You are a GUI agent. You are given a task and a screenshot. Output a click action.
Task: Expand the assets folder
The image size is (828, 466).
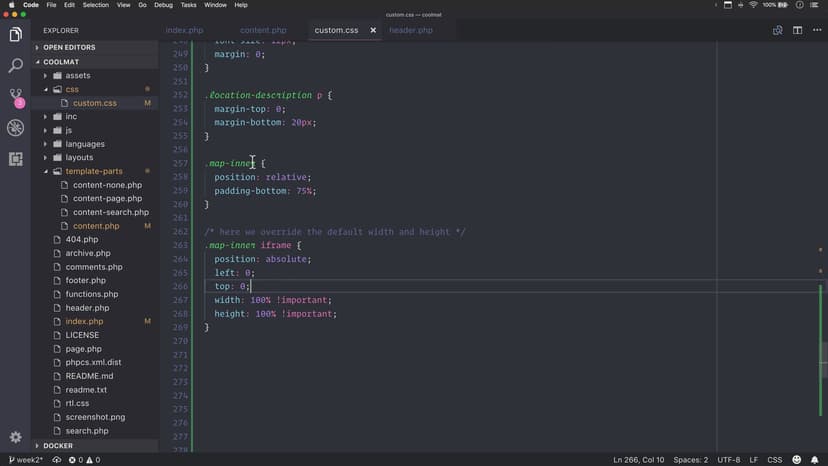tap(77, 75)
